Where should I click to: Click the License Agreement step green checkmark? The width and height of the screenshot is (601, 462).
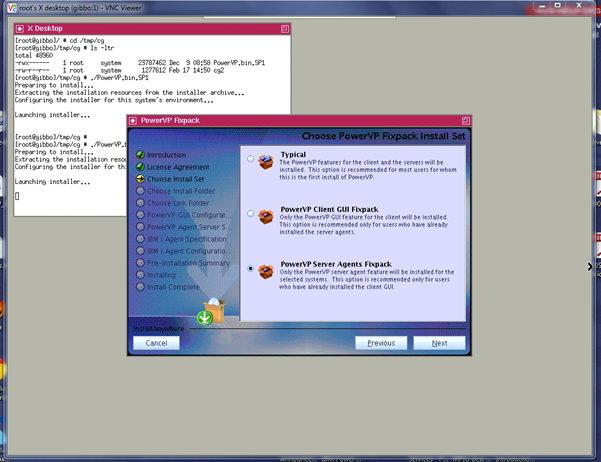click(x=140, y=167)
